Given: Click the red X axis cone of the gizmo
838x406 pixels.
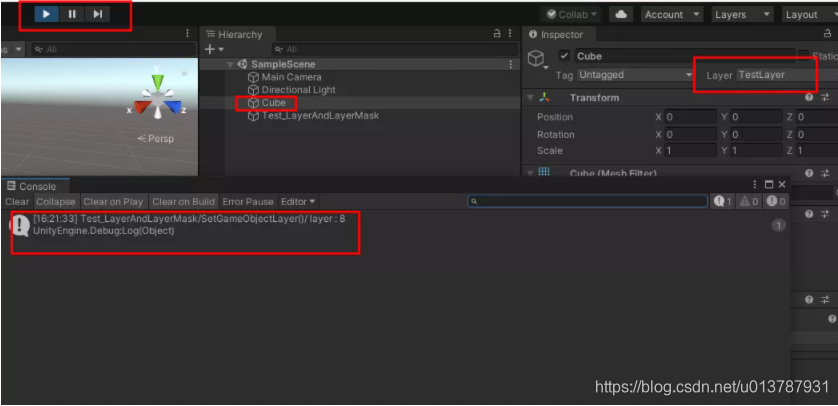Looking at the screenshot, I should click(x=142, y=107).
